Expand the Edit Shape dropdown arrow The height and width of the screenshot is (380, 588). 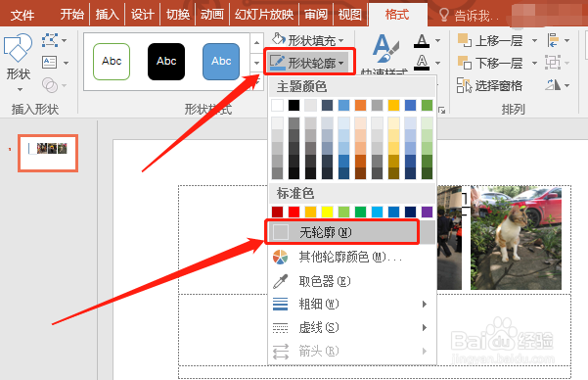pyautogui.click(x=65, y=40)
